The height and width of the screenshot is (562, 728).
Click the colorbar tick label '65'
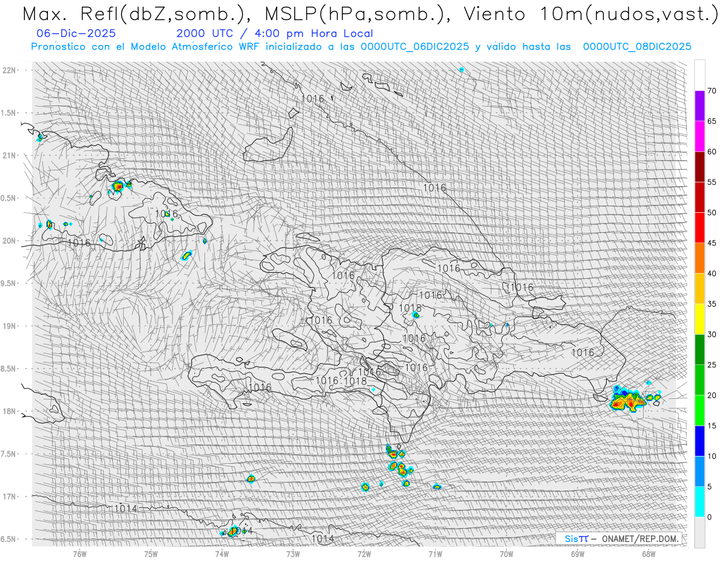pyautogui.click(x=712, y=121)
